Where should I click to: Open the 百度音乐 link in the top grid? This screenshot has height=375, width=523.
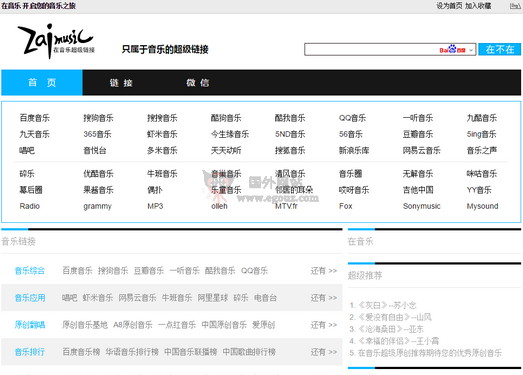point(34,118)
